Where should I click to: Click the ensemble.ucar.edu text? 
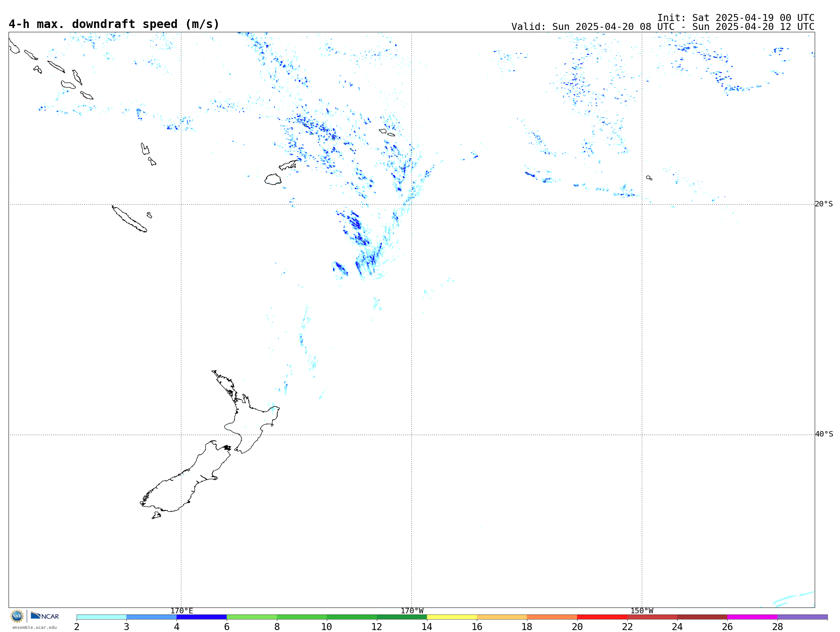tap(35, 627)
